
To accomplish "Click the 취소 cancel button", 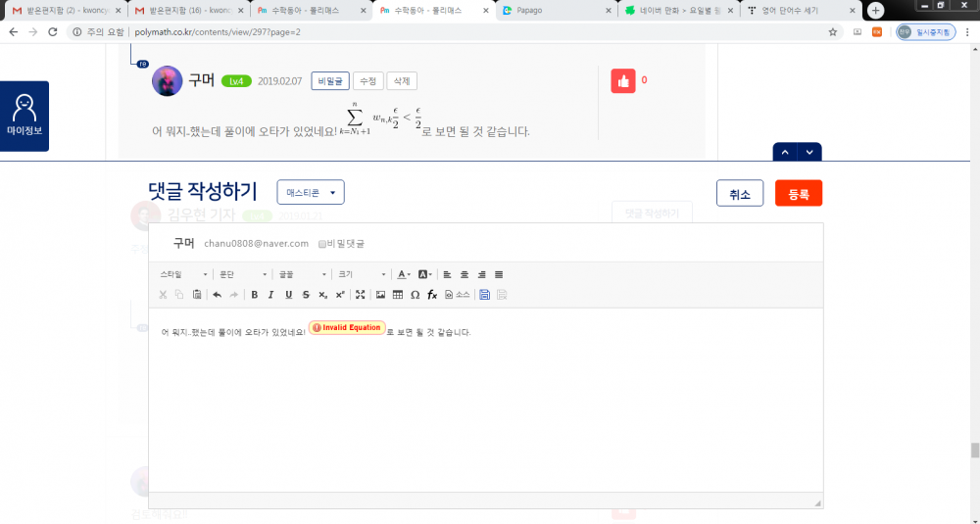I will [x=740, y=194].
